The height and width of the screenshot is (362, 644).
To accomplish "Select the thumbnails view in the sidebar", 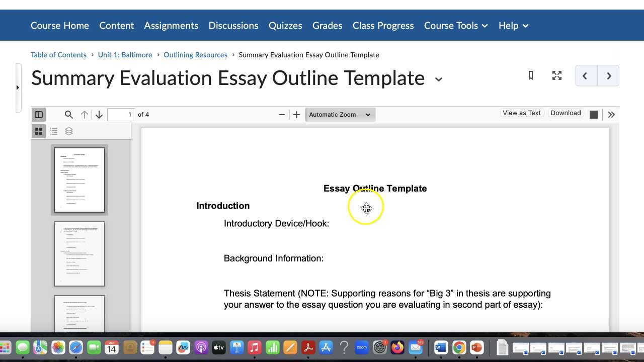I will coord(39,131).
